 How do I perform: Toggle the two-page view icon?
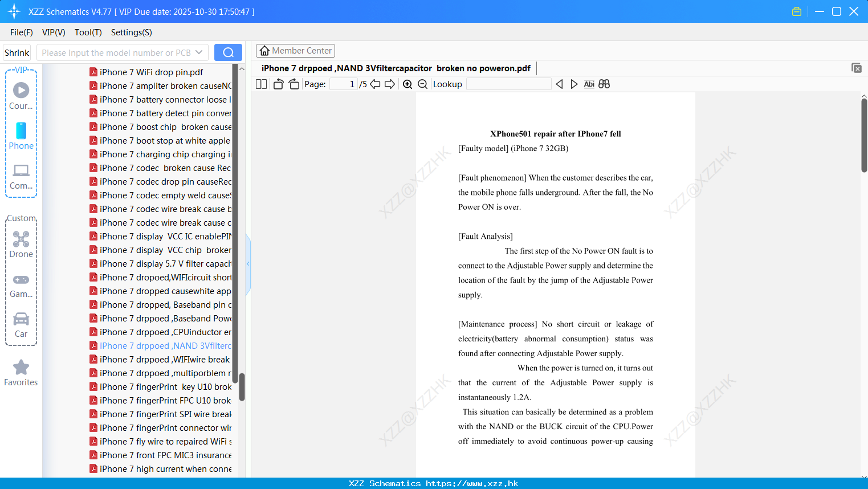click(x=261, y=84)
